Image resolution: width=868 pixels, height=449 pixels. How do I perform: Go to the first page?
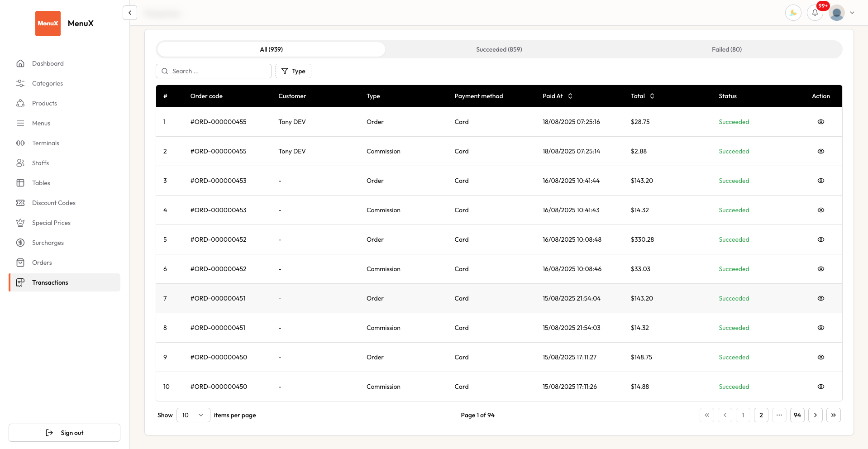[x=706, y=415]
